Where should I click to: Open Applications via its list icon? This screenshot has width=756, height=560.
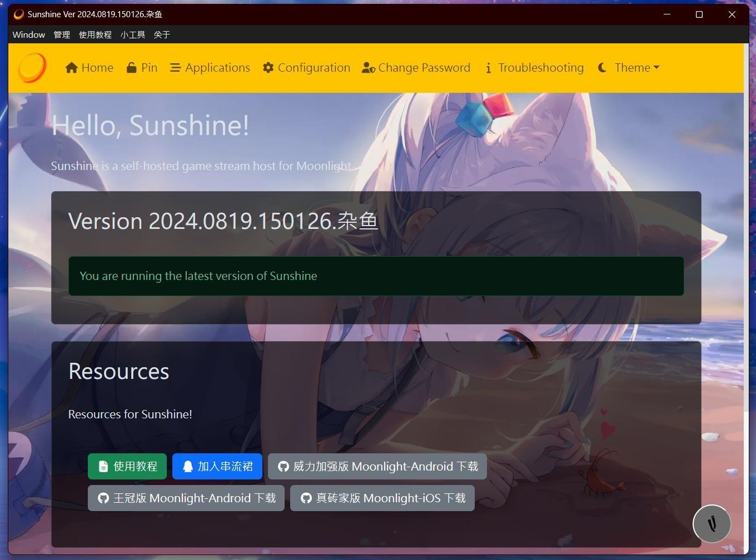pyautogui.click(x=175, y=67)
